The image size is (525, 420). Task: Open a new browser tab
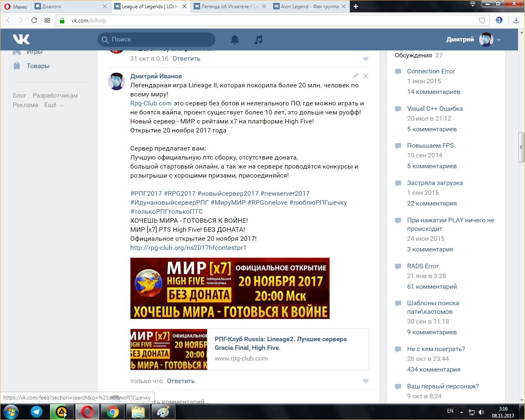point(356,6)
